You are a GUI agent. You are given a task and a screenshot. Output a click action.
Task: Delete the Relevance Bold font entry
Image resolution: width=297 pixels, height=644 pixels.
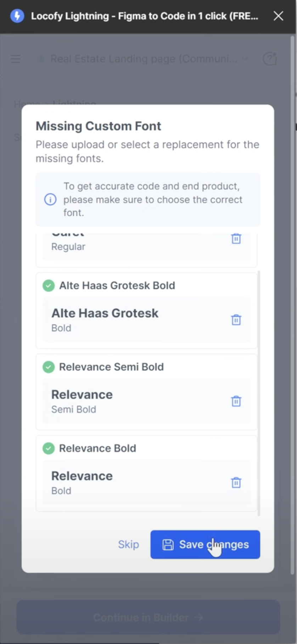(236, 482)
